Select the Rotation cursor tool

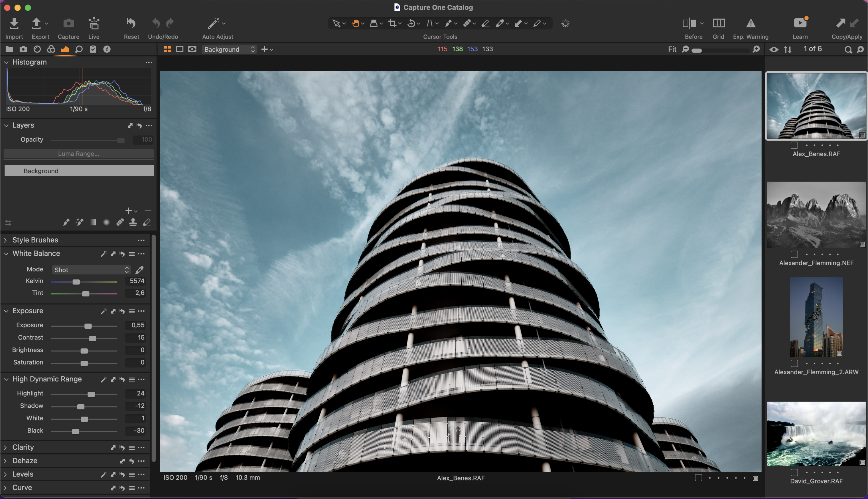(x=411, y=23)
